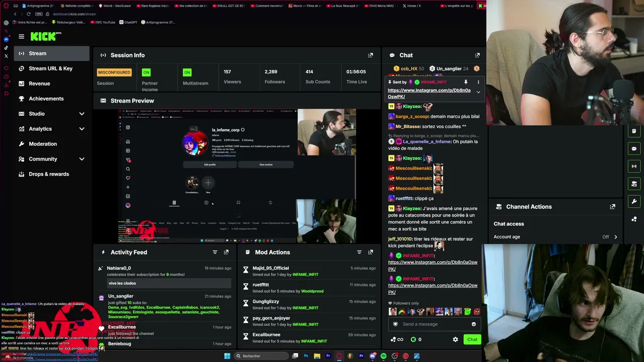Viewport: 644px width, 362px height.
Task: Open Account age setting chevron
Action: (615, 237)
